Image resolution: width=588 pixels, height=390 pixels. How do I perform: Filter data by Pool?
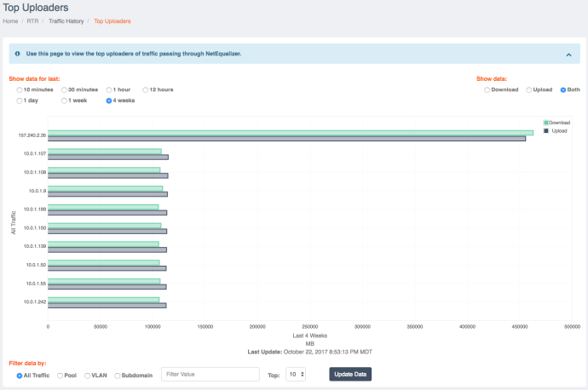(61, 375)
